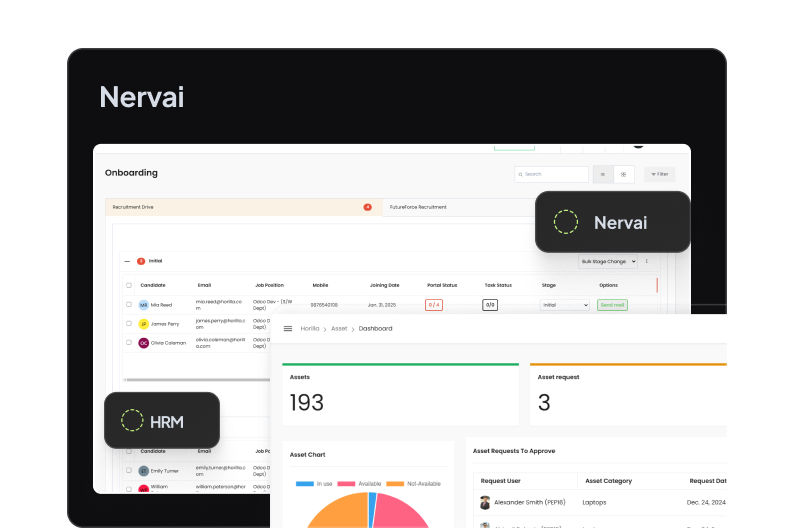Viewport: 794px width, 528px height.
Task: Click Alexander Smith's profile picture
Action: 485,502
